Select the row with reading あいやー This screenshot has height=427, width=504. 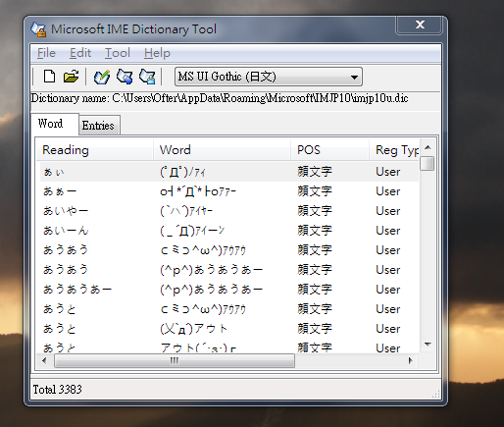click(229, 211)
